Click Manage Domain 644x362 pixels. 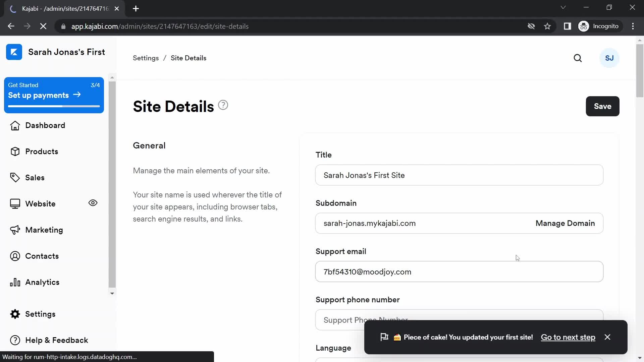[565, 223]
